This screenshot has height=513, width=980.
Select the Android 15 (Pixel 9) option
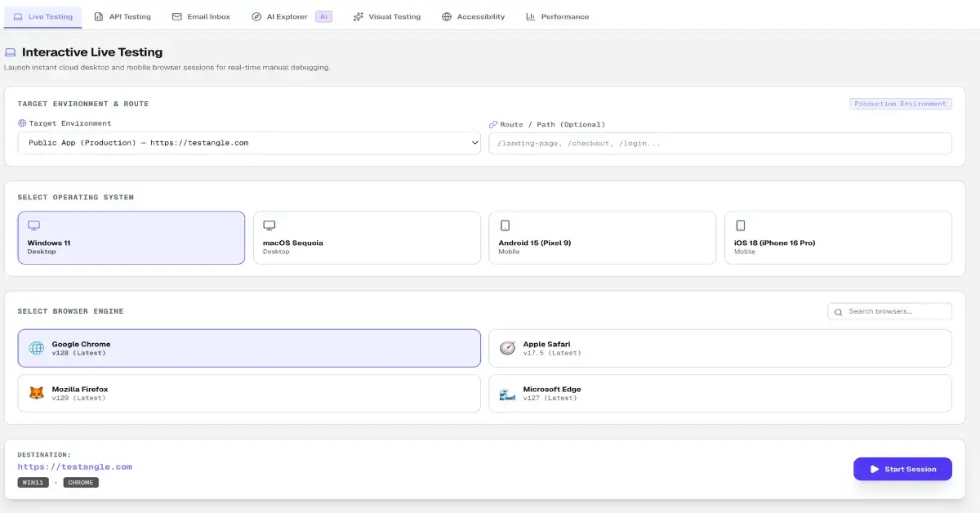[602, 238]
